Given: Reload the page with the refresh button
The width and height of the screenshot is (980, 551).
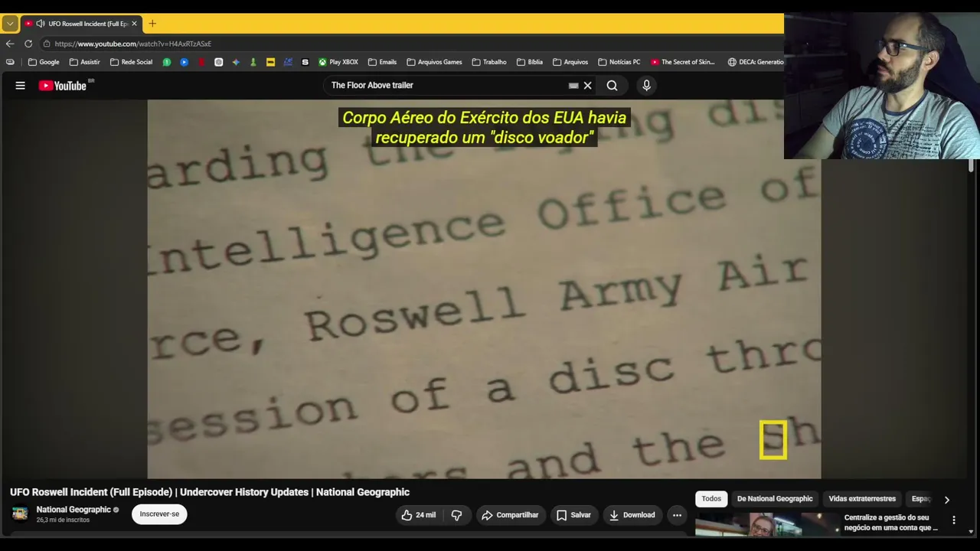Looking at the screenshot, I should tap(28, 44).
